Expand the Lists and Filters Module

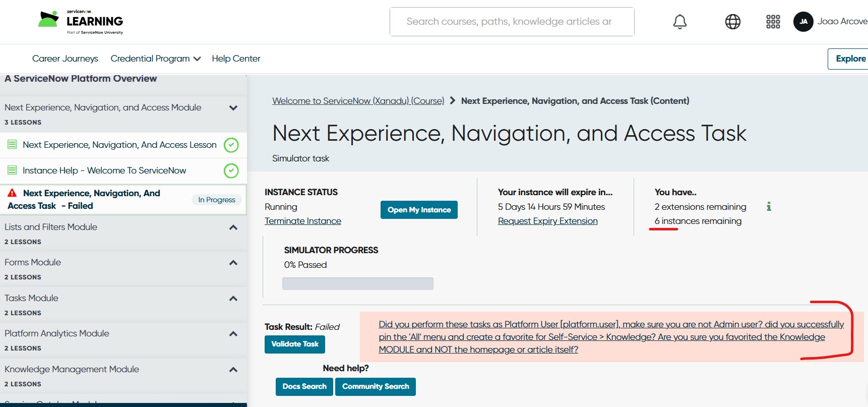233,227
